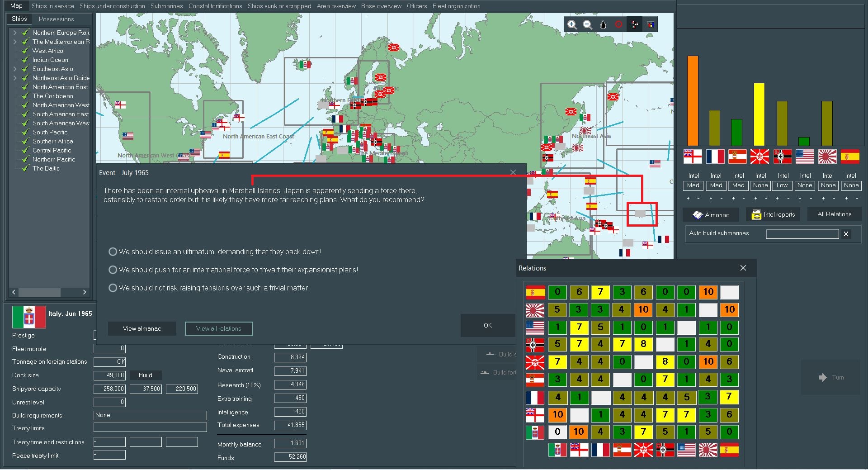Screen dimensions: 868x470
Task: Toggle the red circle range overlay
Action: pyautogui.click(x=618, y=24)
